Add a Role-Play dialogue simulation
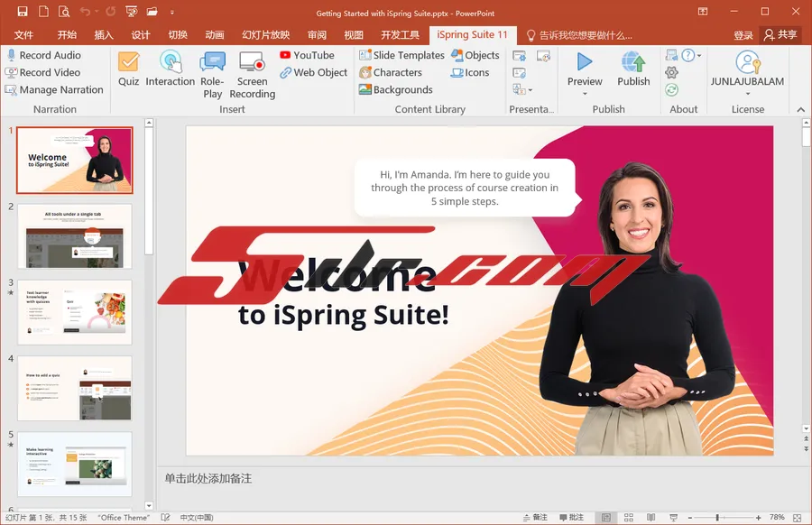The width and height of the screenshot is (812, 525). point(212,75)
